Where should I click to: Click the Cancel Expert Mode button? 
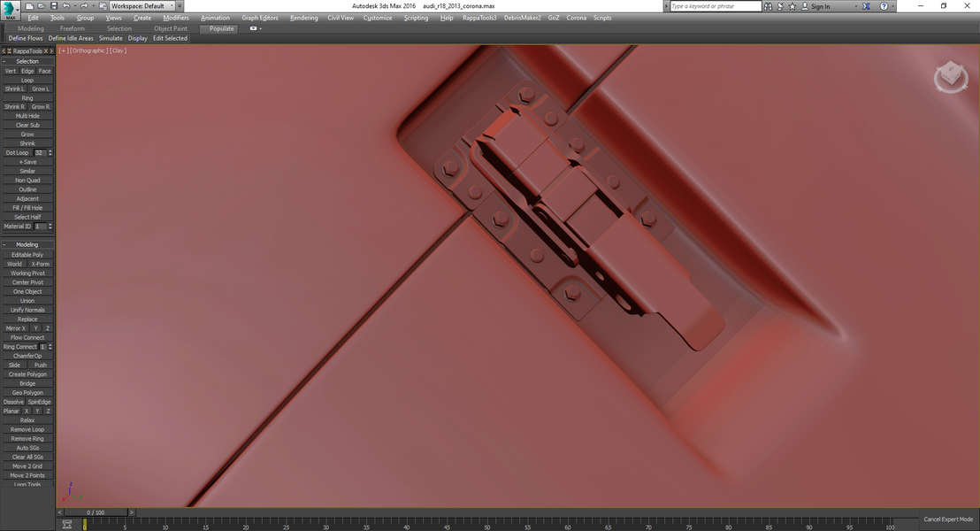[948, 519]
